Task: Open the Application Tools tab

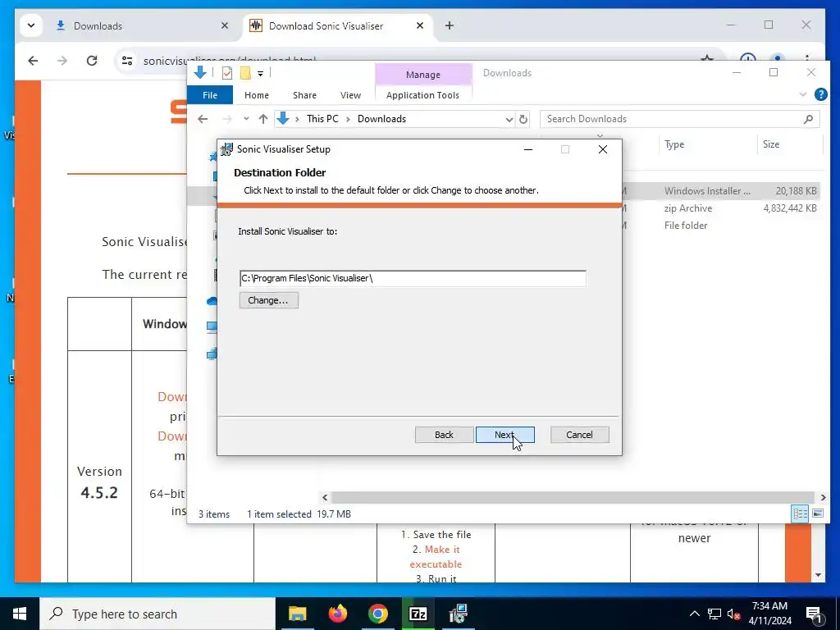Action: click(422, 95)
